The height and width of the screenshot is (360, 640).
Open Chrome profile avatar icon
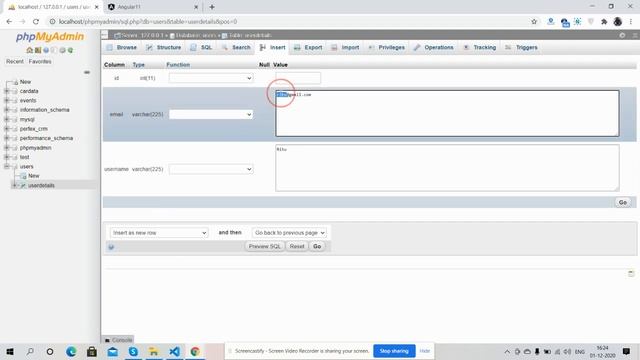click(618, 22)
